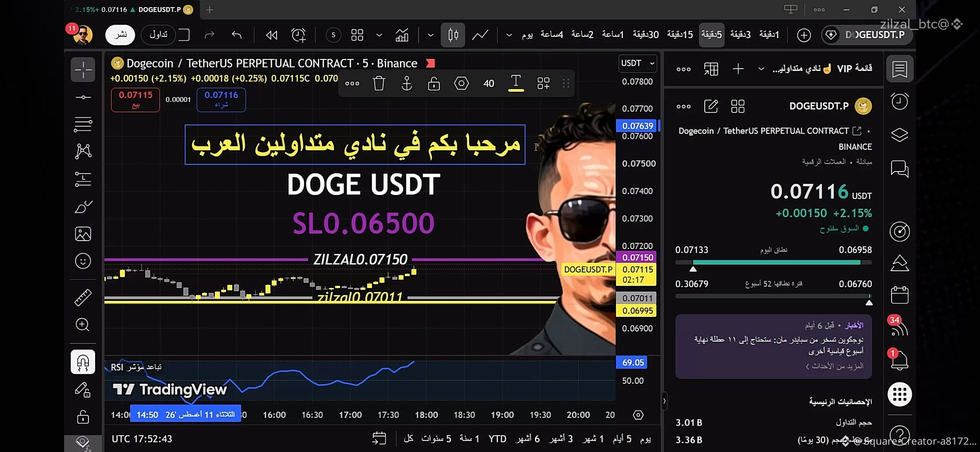Open the alerts panel in right sidebar
Image resolution: width=980 pixels, height=452 pixels.
click(899, 101)
